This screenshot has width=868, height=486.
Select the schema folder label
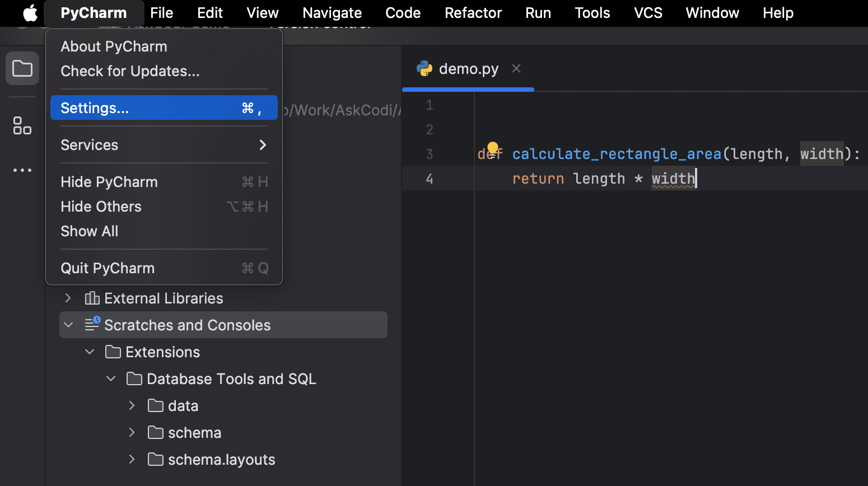pyautogui.click(x=194, y=433)
